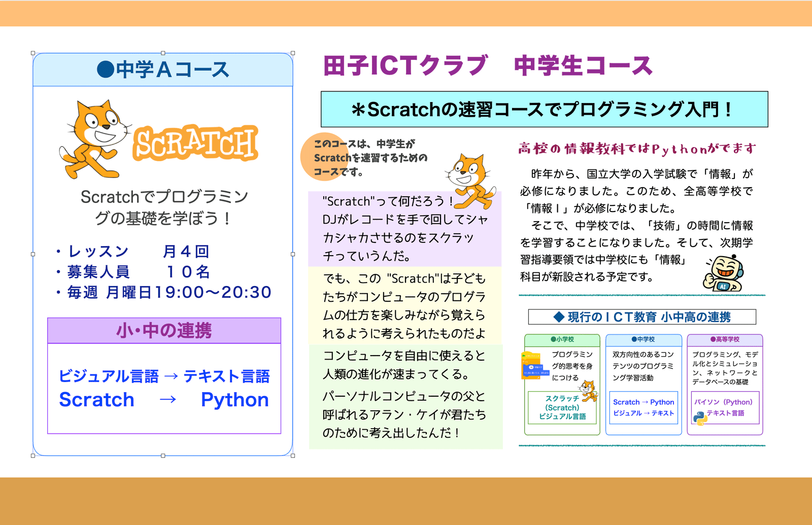Click the 田子ICTクラブ 中学生コース title
The image size is (812, 525).
click(x=487, y=65)
